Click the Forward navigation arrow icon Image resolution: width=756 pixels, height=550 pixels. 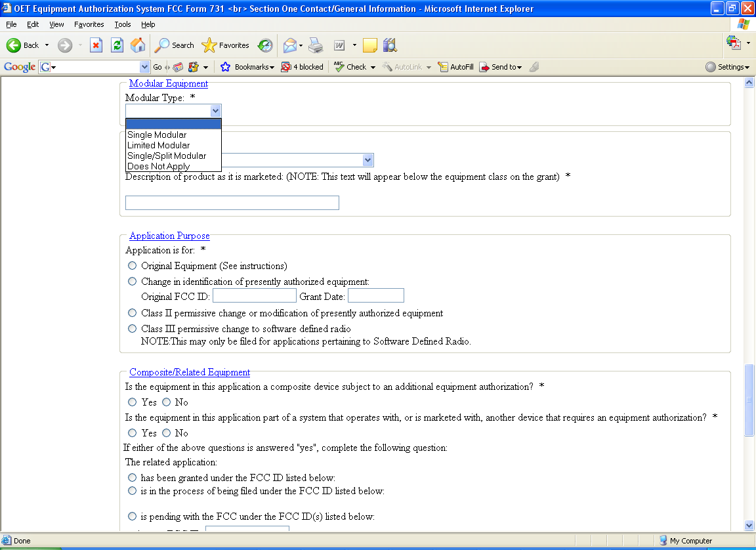[64, 45]
